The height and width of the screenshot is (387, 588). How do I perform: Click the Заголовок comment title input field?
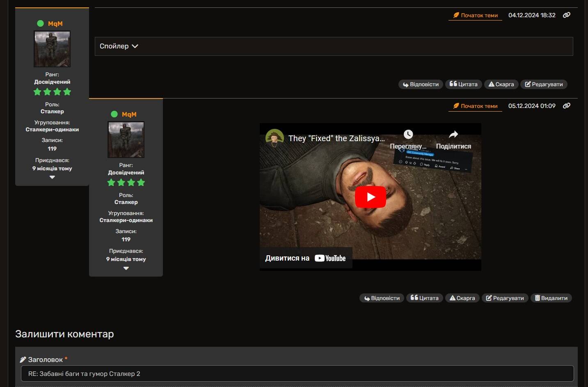[297, 373]
